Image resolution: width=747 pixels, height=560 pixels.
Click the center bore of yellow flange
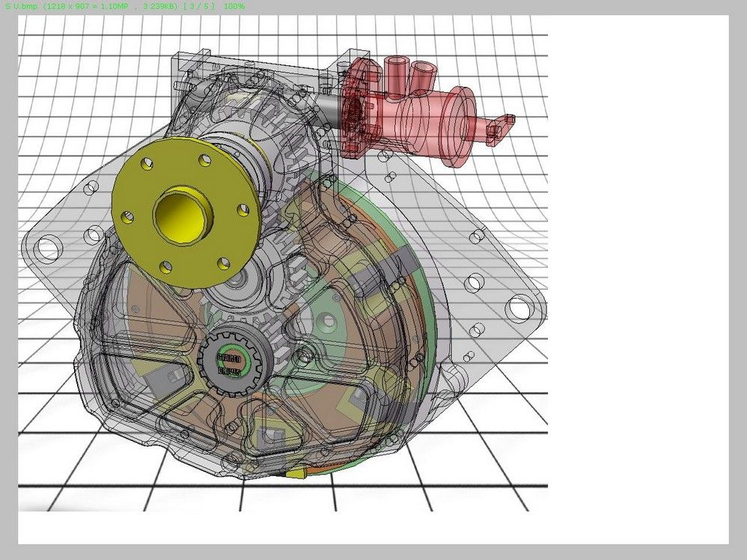tap(177, 213)
